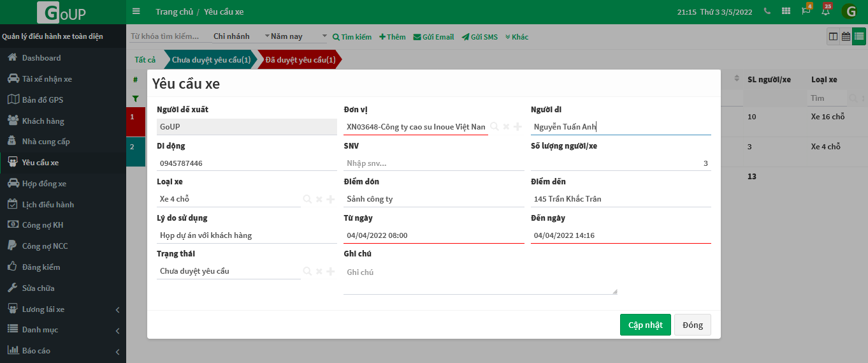
Task: Open the notifications bell icon
Action: click(x=825, y=11)
